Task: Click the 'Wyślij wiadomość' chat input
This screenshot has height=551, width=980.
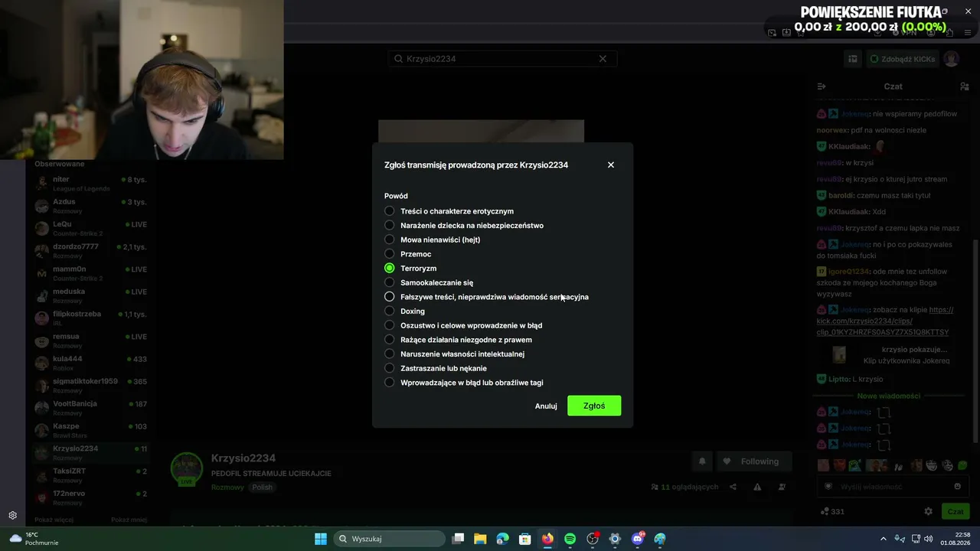Action: [x=892, y=487]
